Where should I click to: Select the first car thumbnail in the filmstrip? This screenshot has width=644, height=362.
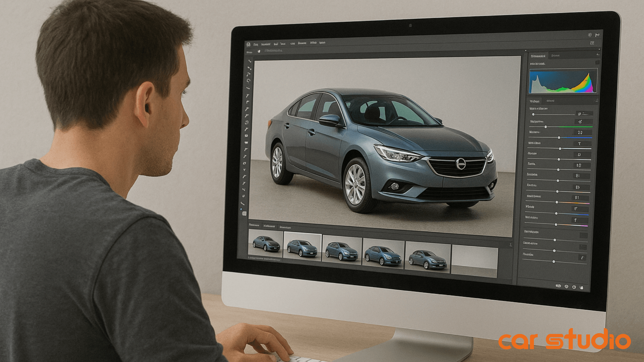(265, 243)
